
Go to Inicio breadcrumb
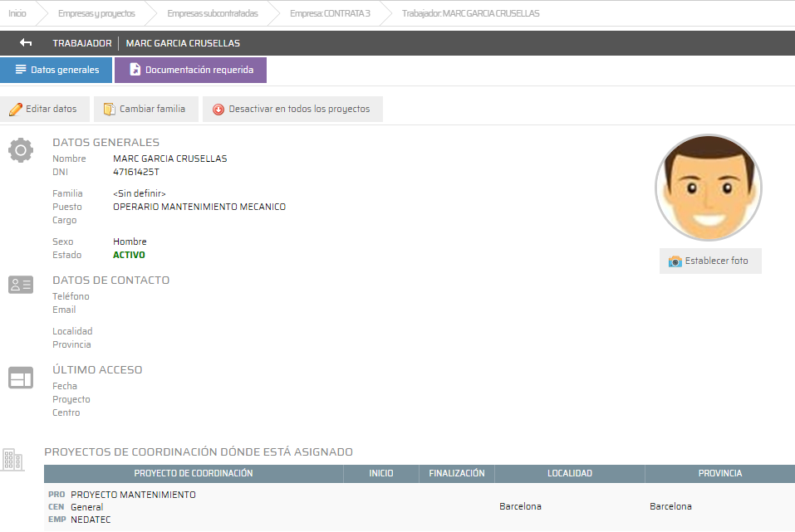(x=17, y=13)
